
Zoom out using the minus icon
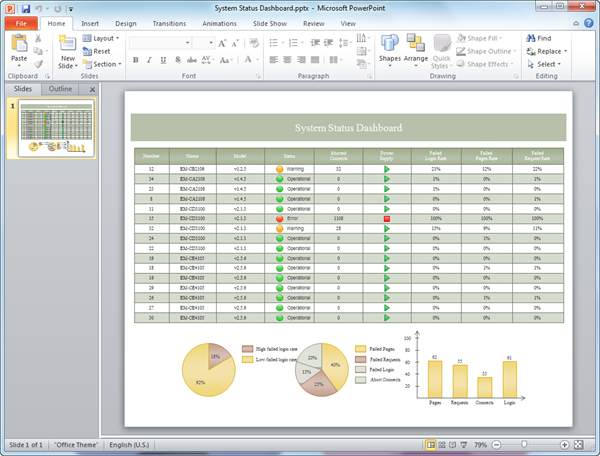pos(495,444)
